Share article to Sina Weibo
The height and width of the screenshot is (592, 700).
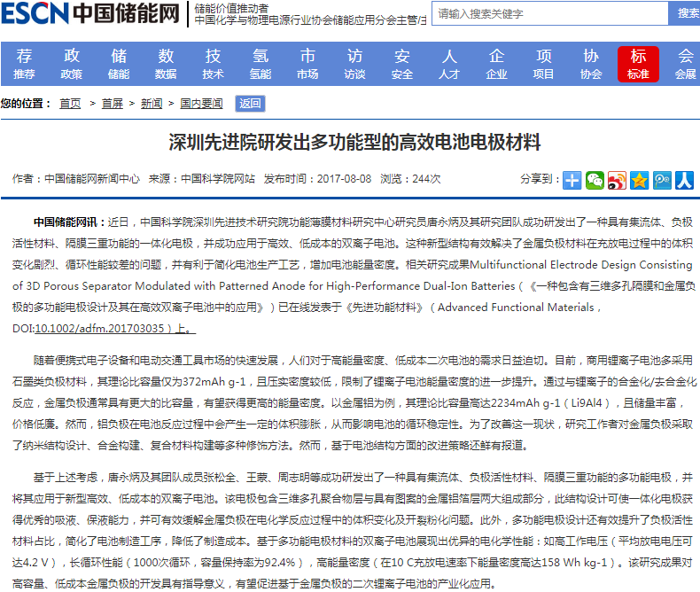617,180
